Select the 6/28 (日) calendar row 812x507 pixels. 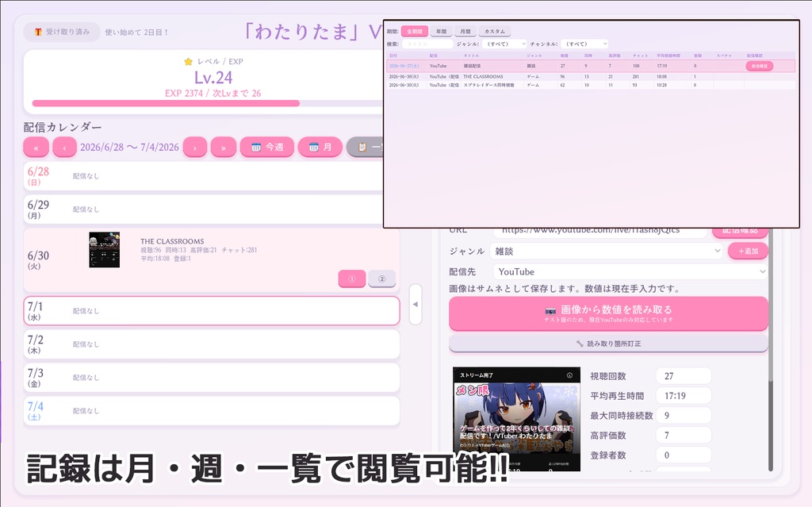(211, 176)
